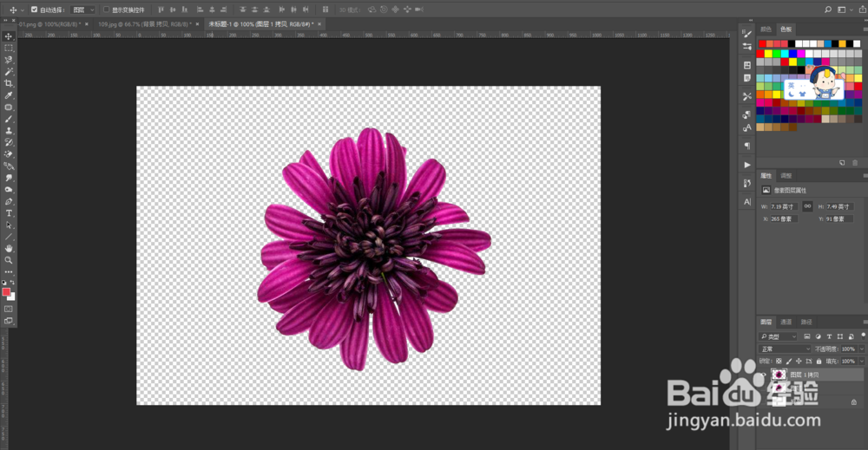Select the Eyedropper tool
The image size is (868, 450).
9,95
